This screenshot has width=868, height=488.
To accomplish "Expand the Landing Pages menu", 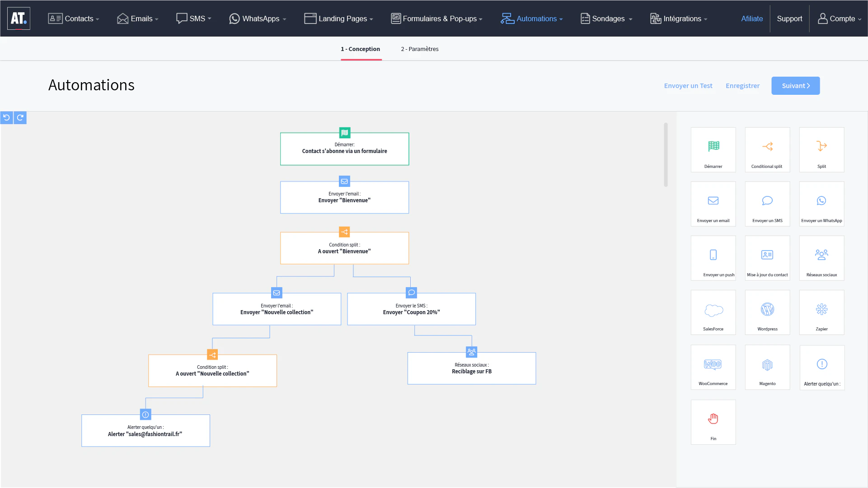I will (x=338, y=19).
